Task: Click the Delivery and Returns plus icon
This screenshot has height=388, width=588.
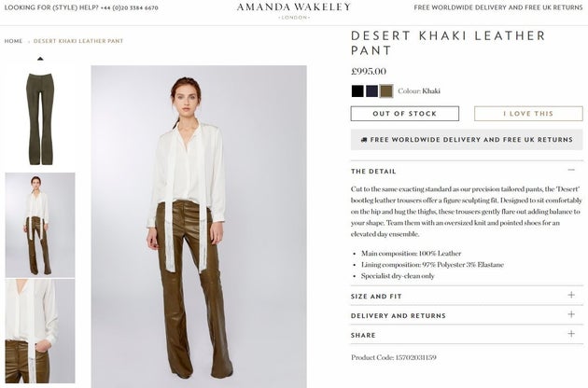Action: pyautogui.click(x=571, y=314)
